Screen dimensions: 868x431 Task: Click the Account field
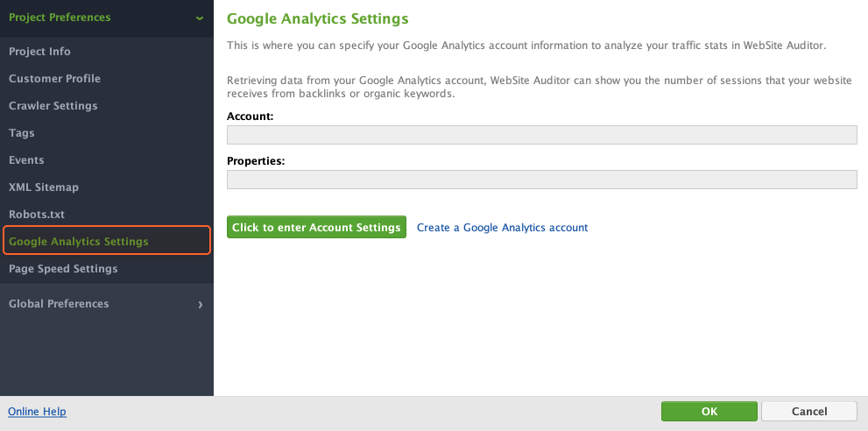(x=541, y=134)
